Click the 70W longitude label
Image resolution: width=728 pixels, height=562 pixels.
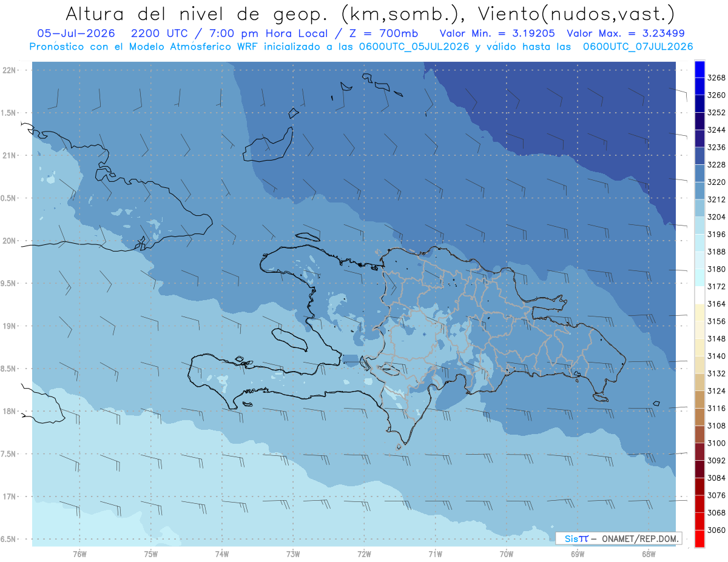point(507,554)
